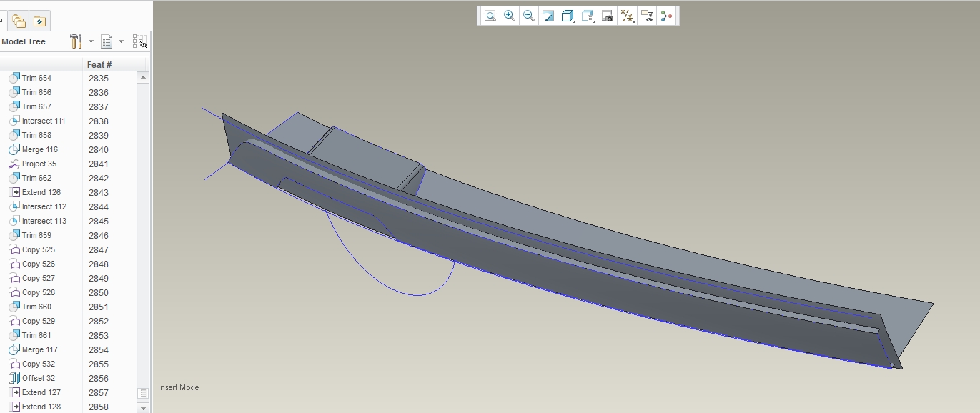The height and width of the screenshot is (413, 980).
Task: Open the View Manager icon
Action: tap(608, 16)
